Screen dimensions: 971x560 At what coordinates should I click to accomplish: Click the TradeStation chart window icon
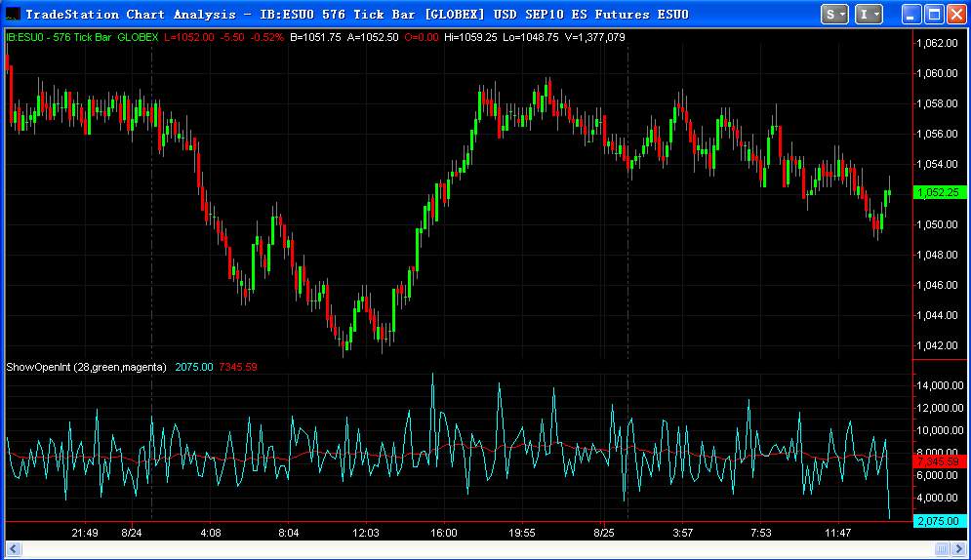tap(12, 14)
